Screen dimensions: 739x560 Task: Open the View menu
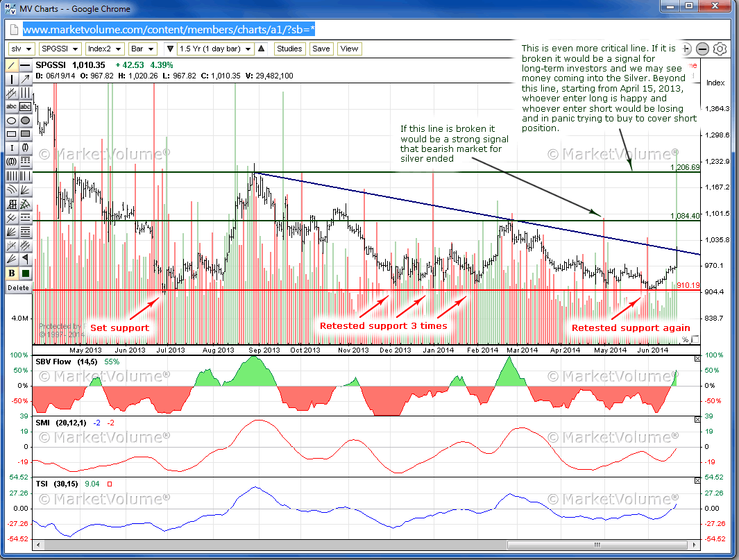coord(349,49)
